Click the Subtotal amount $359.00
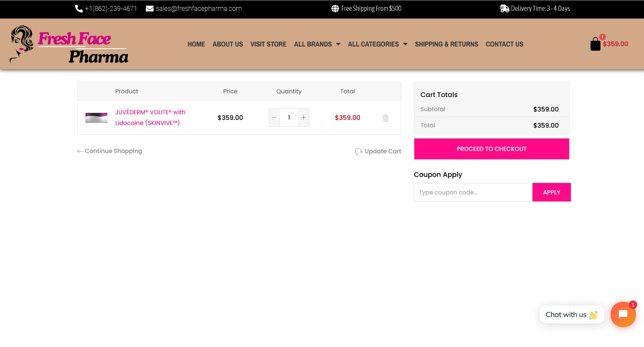 click(546, 109)
